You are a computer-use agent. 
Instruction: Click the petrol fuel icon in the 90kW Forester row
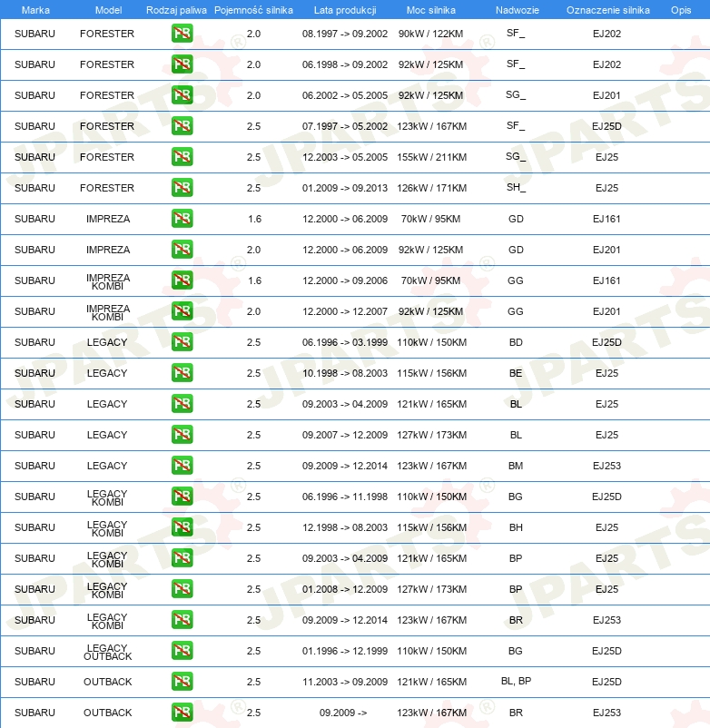(182, 34)
